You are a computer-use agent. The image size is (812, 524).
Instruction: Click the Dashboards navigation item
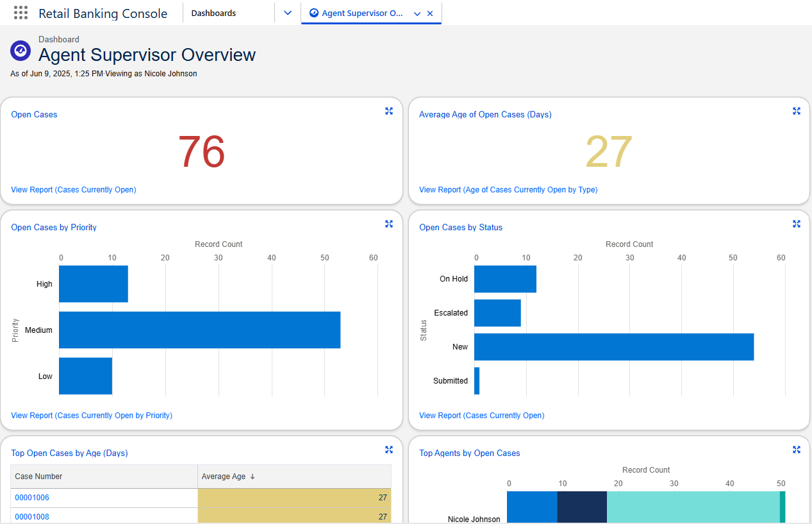213,13
